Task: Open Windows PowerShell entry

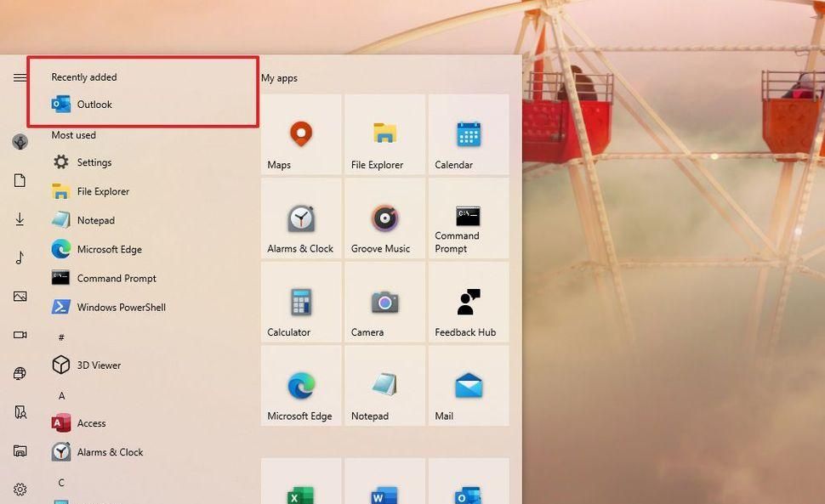Action: click(120, 307)
